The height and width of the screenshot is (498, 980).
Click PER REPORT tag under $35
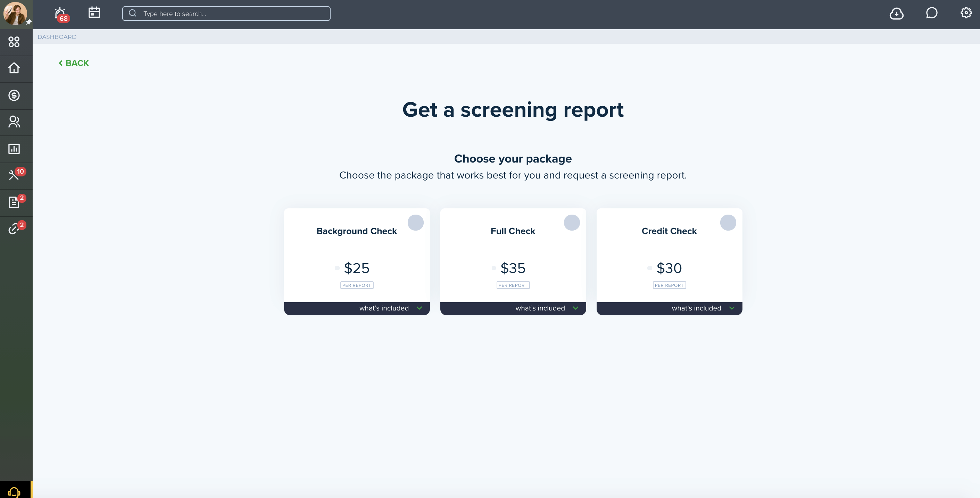click(513, 285)
